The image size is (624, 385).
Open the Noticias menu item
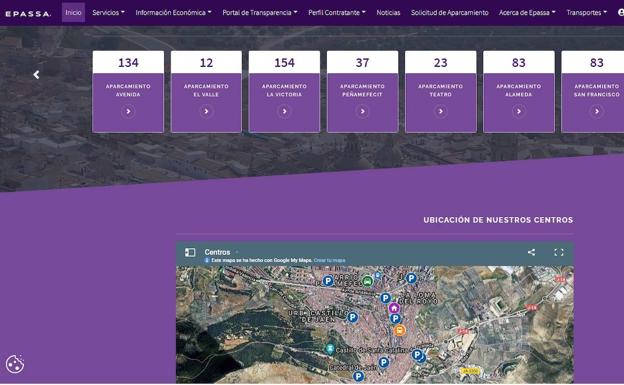click(388, 13)
